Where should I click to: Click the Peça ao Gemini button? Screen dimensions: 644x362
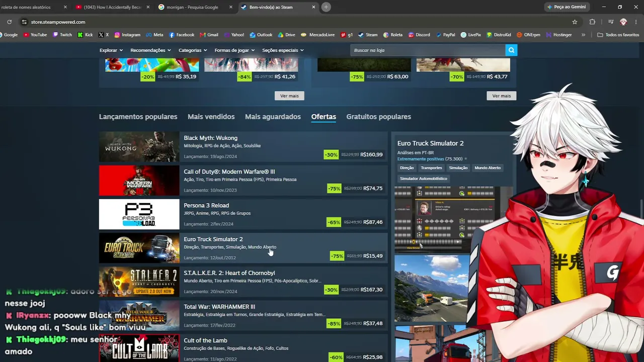point(566,7)
